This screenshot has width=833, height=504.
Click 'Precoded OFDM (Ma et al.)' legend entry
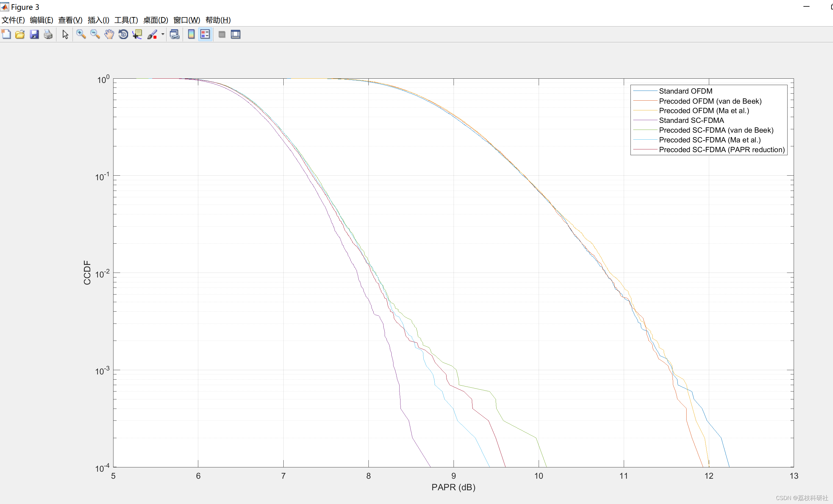point(704,111)
